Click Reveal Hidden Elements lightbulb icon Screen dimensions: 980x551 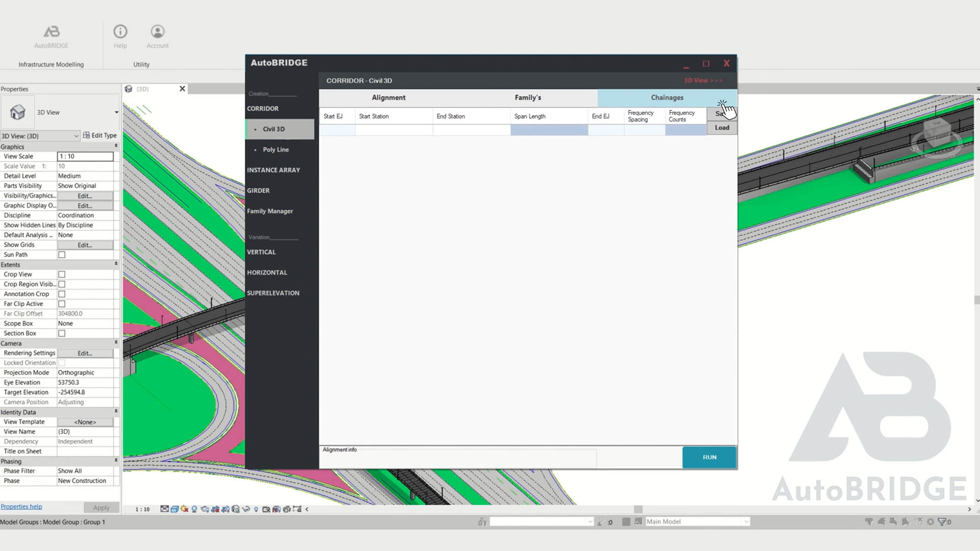tap(256, 509)
